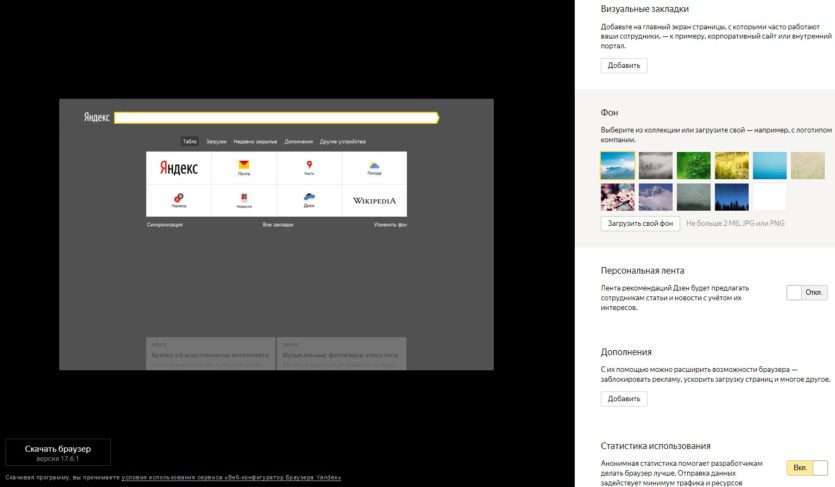This screenshot has width=835, height=487.
Task: Click the Яндекс logo beside search bar
Action: pos(96,117)
